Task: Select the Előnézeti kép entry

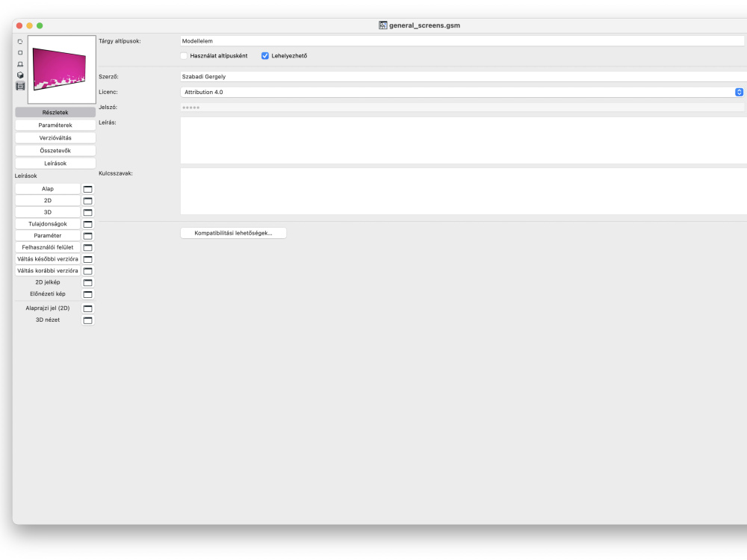Action: point(48,293)
